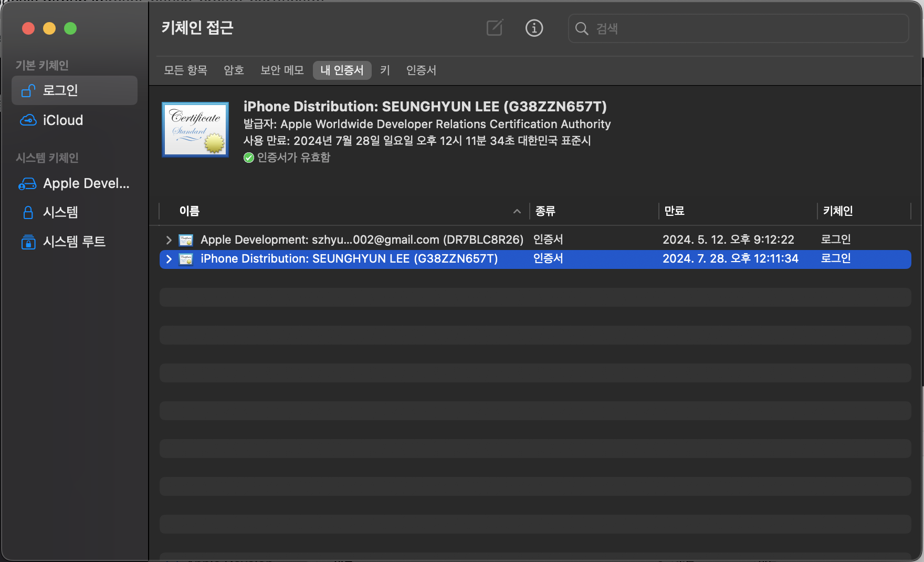Open the info inspector icon
924x562 pixels.
tap(534, 28)
